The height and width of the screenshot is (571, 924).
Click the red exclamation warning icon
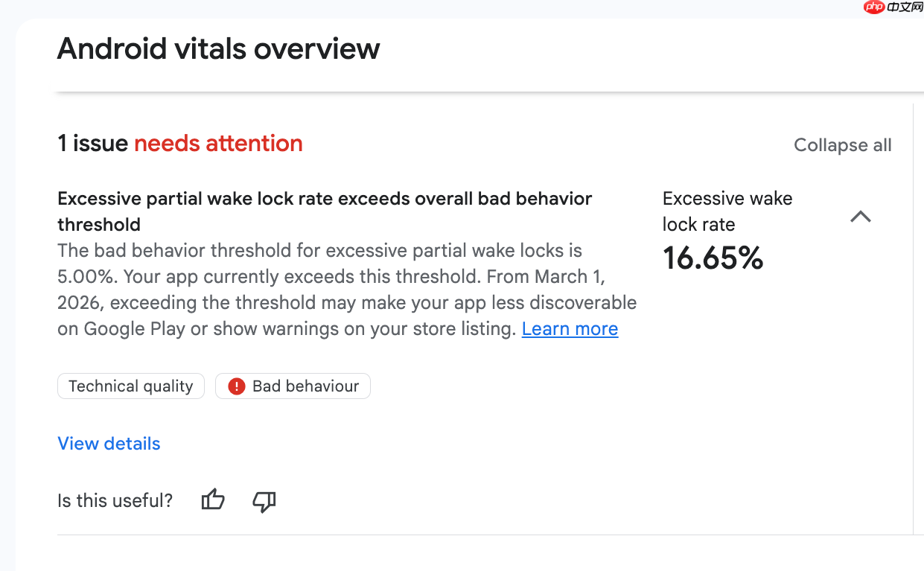237,386
